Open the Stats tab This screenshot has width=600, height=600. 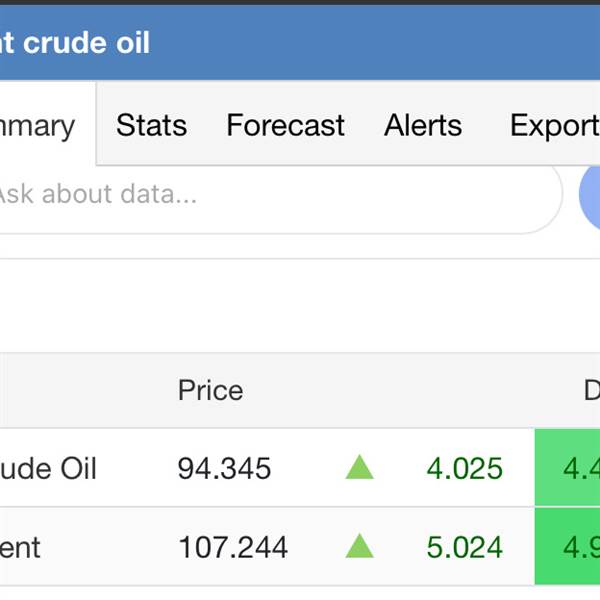coord(151,126)
